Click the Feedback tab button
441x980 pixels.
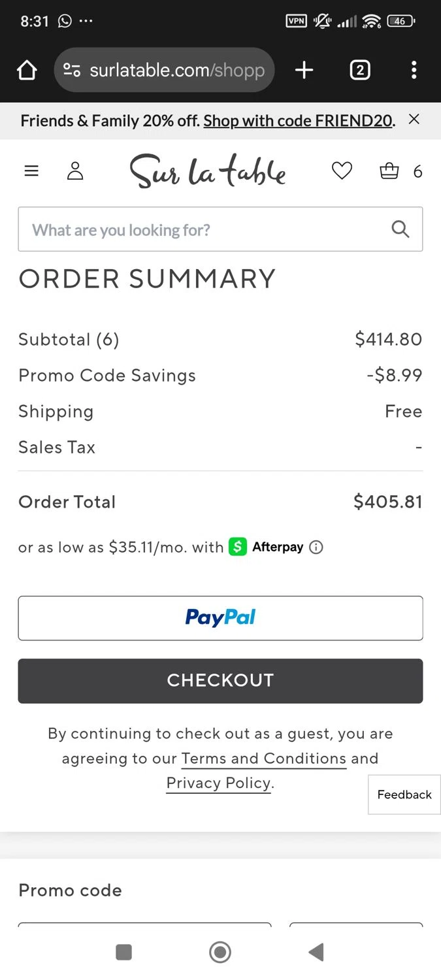click(404, 794)
